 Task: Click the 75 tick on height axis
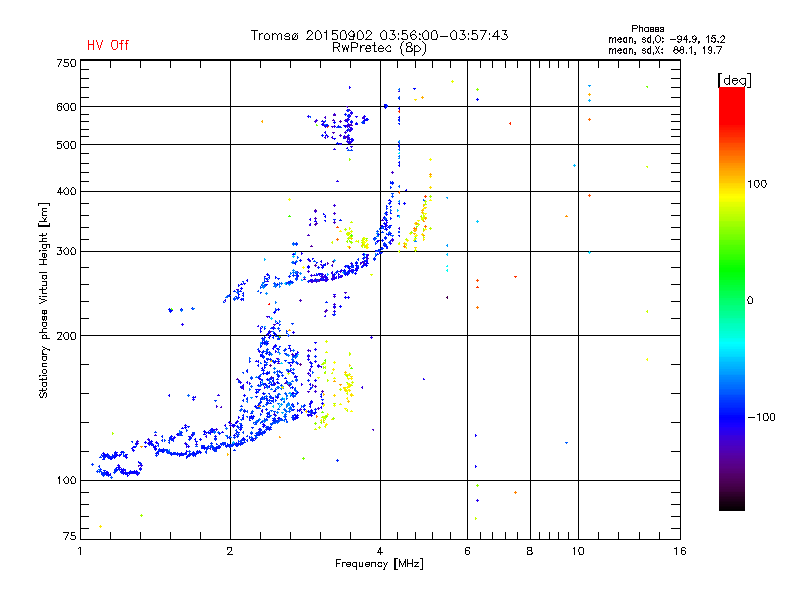click(70, 536)
